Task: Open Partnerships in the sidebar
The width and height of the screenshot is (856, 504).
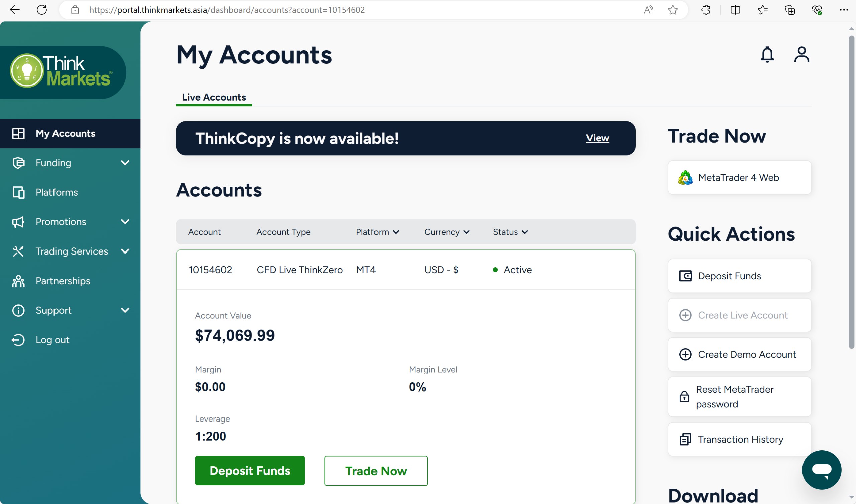Action: pyautogui.click(x=63, y=281)
